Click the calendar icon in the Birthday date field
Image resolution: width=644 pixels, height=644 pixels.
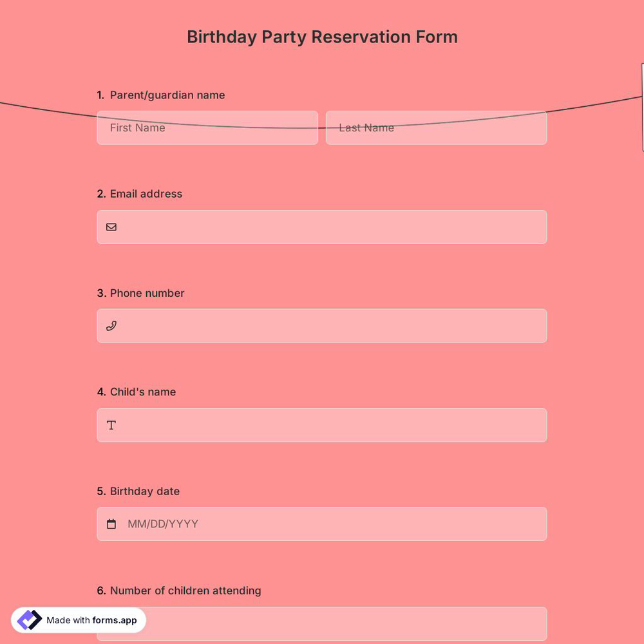[111, 524]
